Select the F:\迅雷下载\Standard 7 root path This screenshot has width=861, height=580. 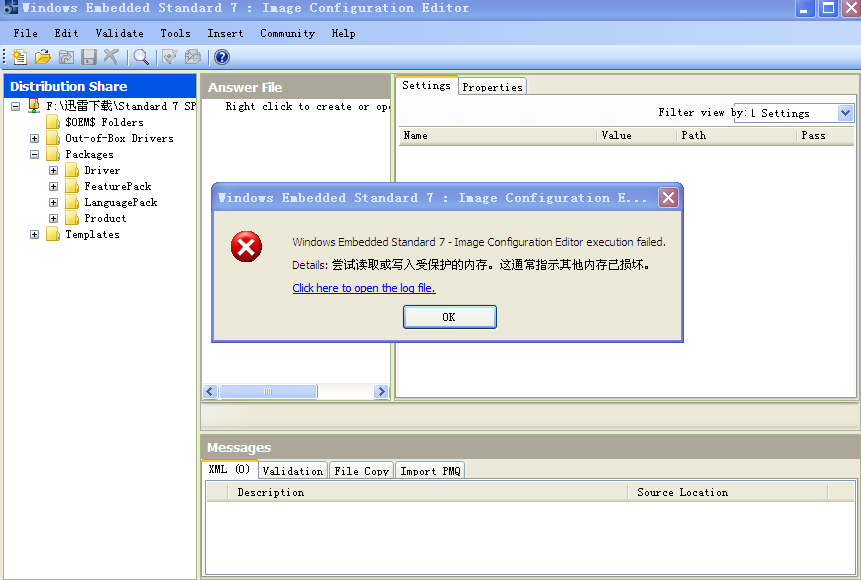tap(121, 106)
